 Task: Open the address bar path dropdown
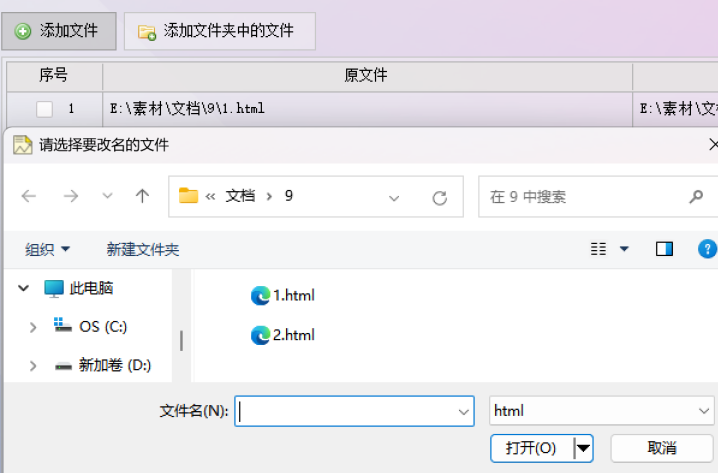click(394, 198)
